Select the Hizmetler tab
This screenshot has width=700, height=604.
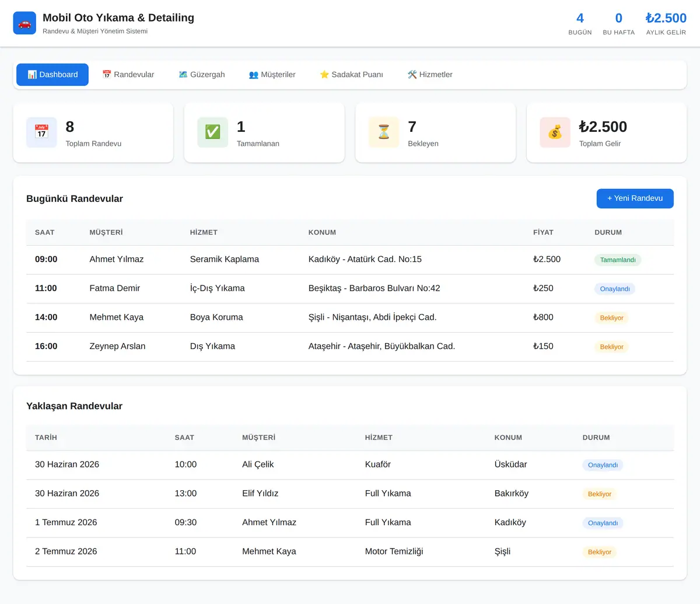click(x=430, y=75)
